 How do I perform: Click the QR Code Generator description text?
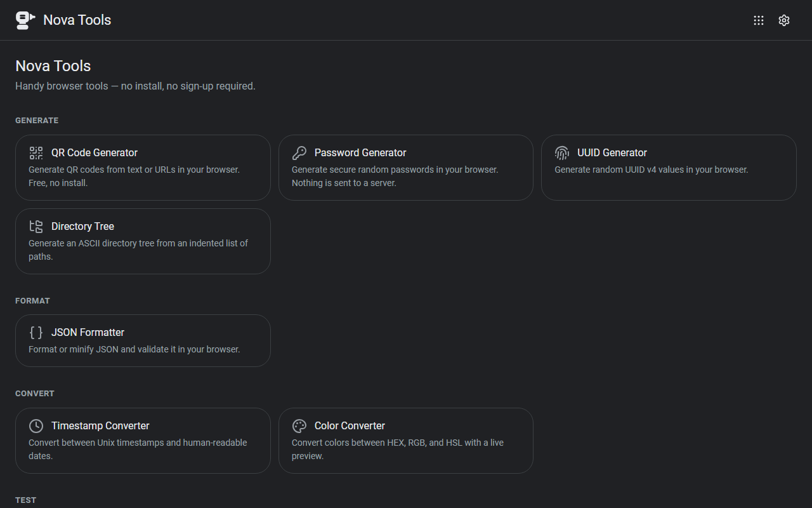(x=134, y=177)
